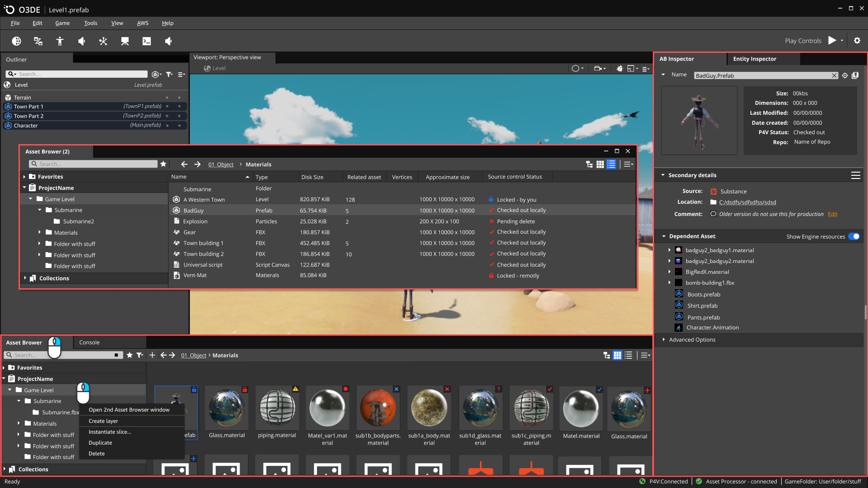Viewport: 868px width, 488px height.
Task: Toggle visibility dot on Town Part 1
Action: [x=167, y=106]
